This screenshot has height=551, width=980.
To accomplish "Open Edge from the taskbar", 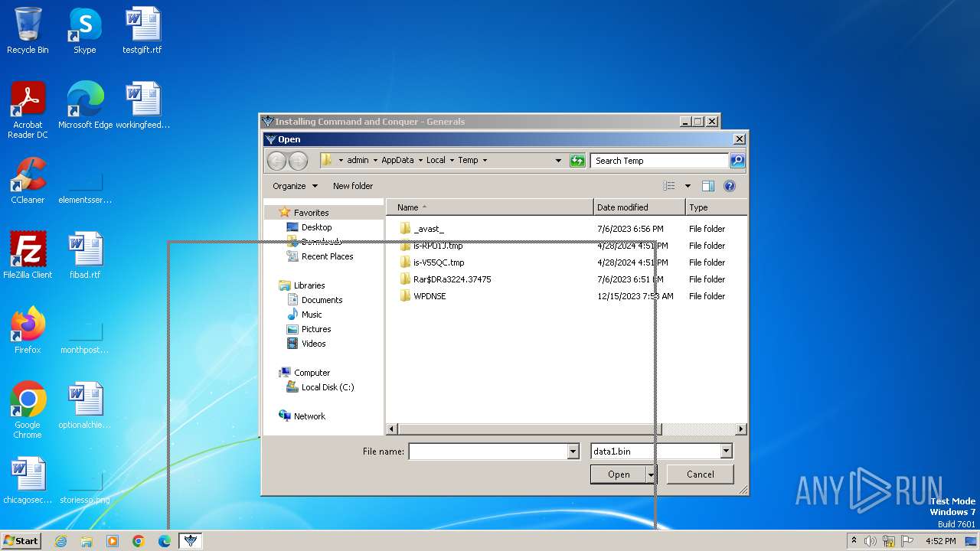I will coord(165,541).
